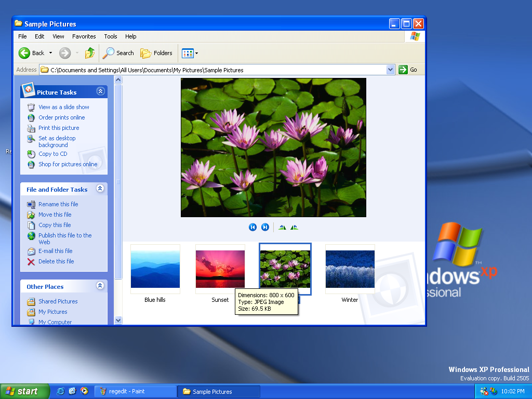The height and width of the screenshot is (399, 532).
Task: Select the Winter thumbnail
Action: pos(350,269)
